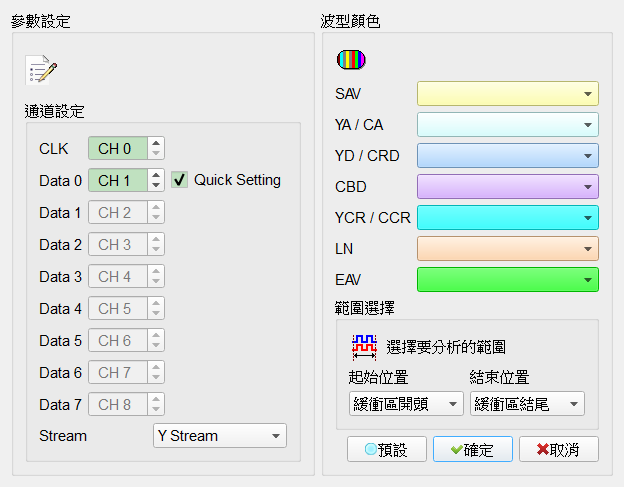
Task: Click the 選擇要分析的範圍 label
Action: [x=446, y=347]
